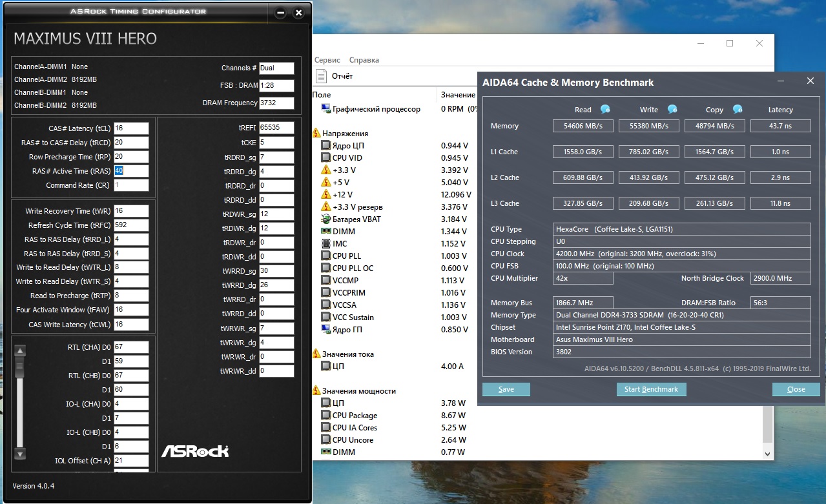Image resolution: width=826 pixels, height=504 pixels.
Task: Click the IOL Offset (CH A) field
Action: pos(131,461)
